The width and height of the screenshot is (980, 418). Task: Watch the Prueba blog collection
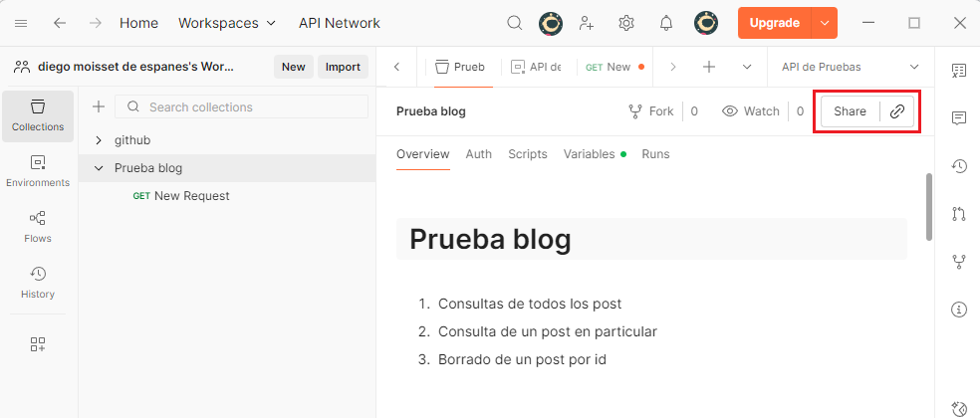pyautogui.click(x=751, y=111)
